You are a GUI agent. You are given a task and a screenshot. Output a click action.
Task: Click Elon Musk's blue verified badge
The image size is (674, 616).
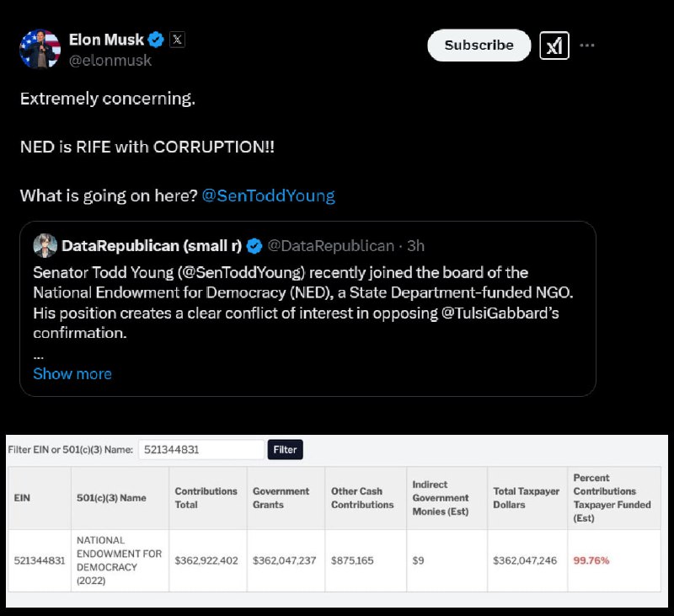(x=156, y=40)
